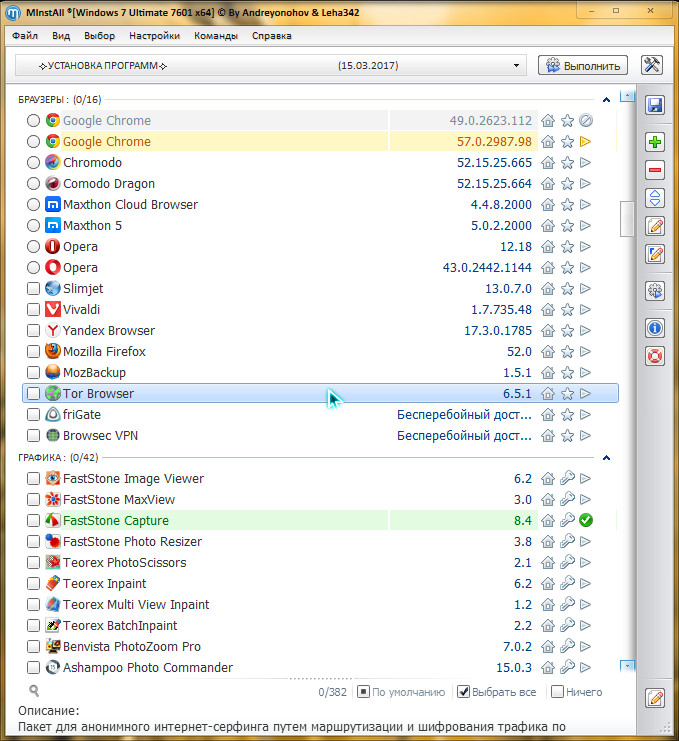This screenshot has width=679, height=741.
Task: Select radio button for Google Chrome 57.0.2987.98
Action: [x=33, y=141]
